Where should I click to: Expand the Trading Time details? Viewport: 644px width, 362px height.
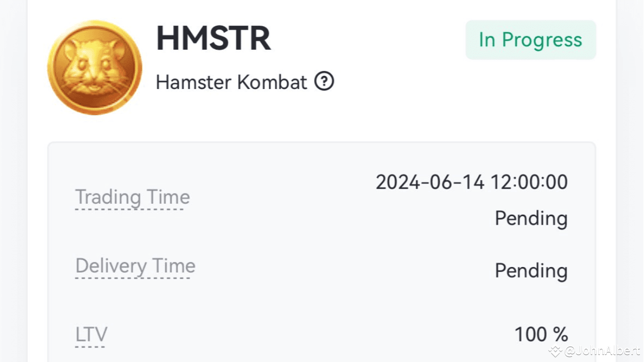click(x=132, y=197)
